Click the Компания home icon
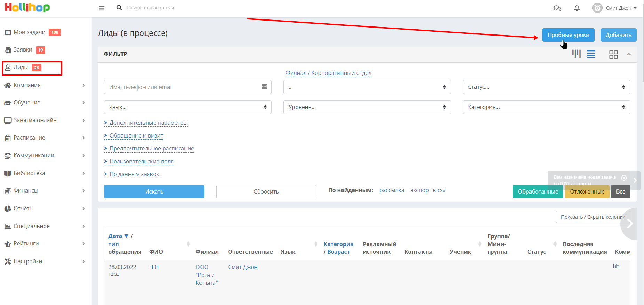 coord(8,85)
